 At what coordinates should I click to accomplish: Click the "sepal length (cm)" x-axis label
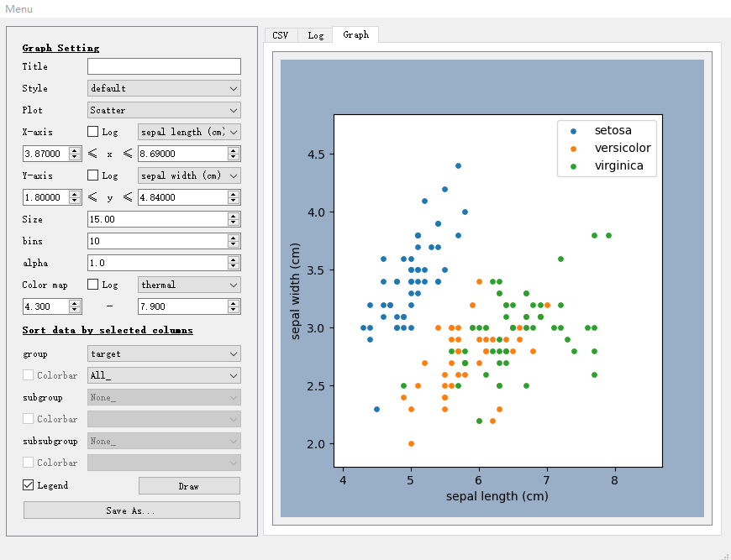(x=497, y=496)
